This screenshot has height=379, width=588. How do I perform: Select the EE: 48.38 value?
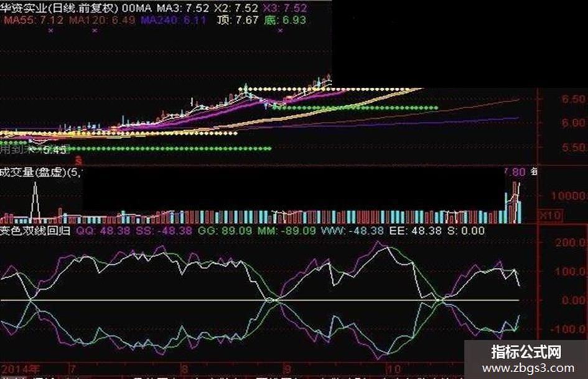tap(416, 231)
